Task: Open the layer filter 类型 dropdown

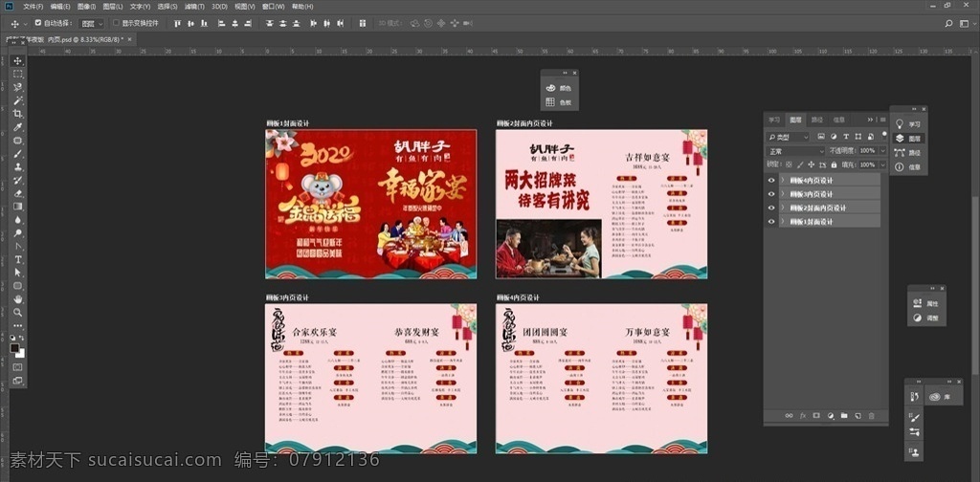Action: (789, 137)
